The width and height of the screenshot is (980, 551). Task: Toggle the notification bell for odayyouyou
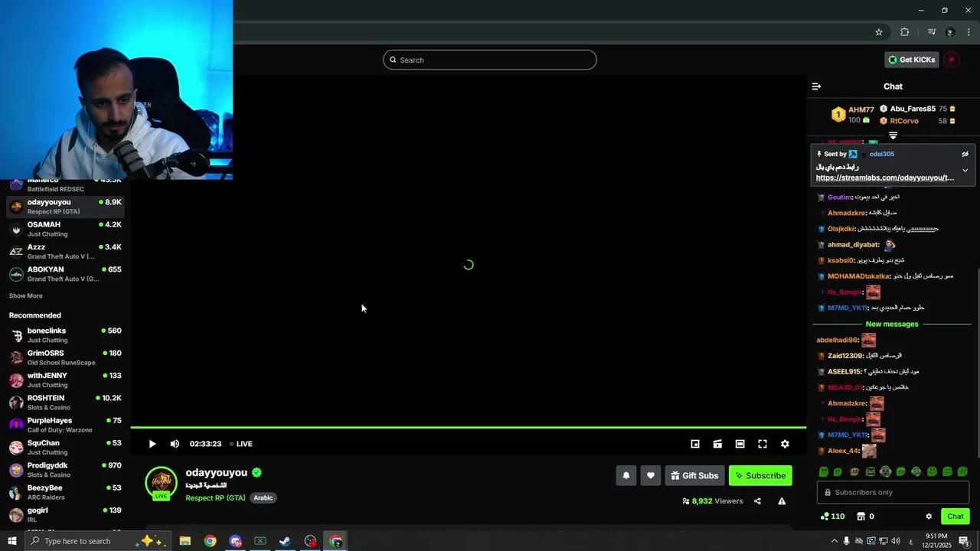[626, 475]
